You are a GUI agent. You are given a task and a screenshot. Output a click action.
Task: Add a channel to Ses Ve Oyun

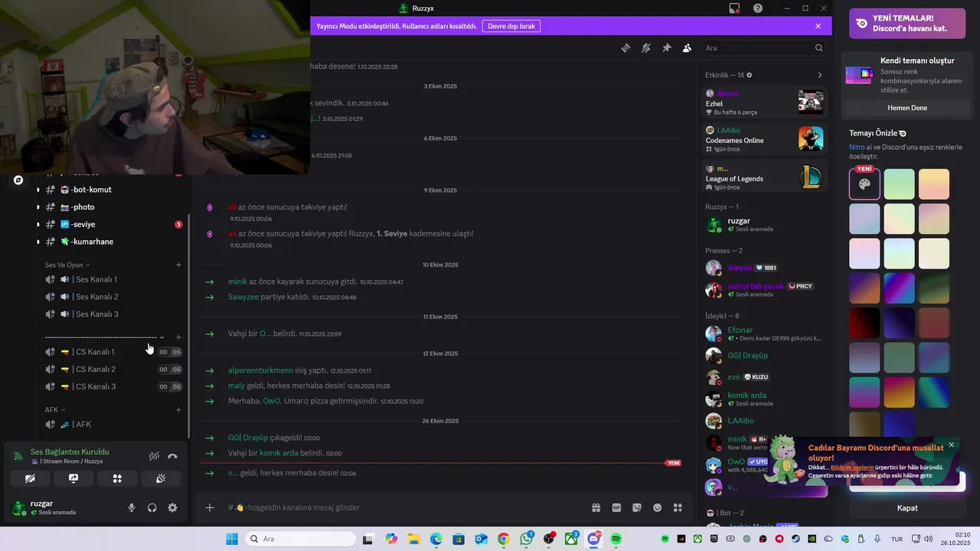point(178,265)
